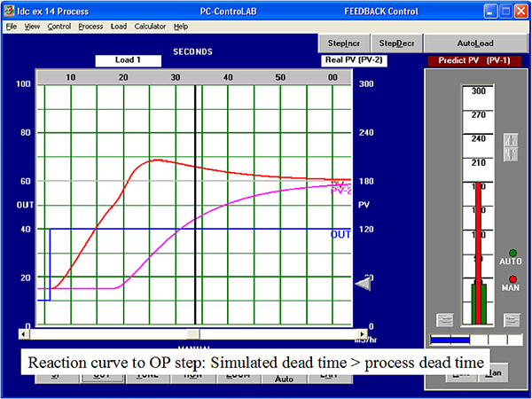
Task: Select MAN mode red indicator
Action: pyautogui.click(x=512, y=279)
